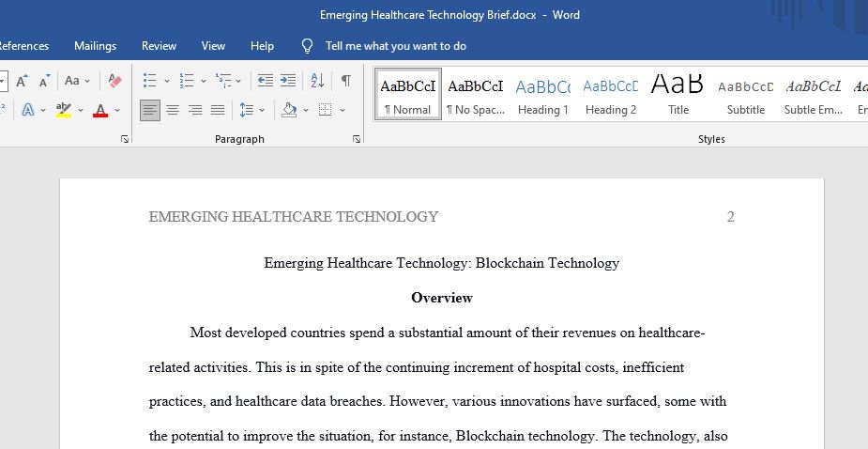868x449 pixels.
Task: Insert a bulleted list
Action: click(x=150, y=81)
